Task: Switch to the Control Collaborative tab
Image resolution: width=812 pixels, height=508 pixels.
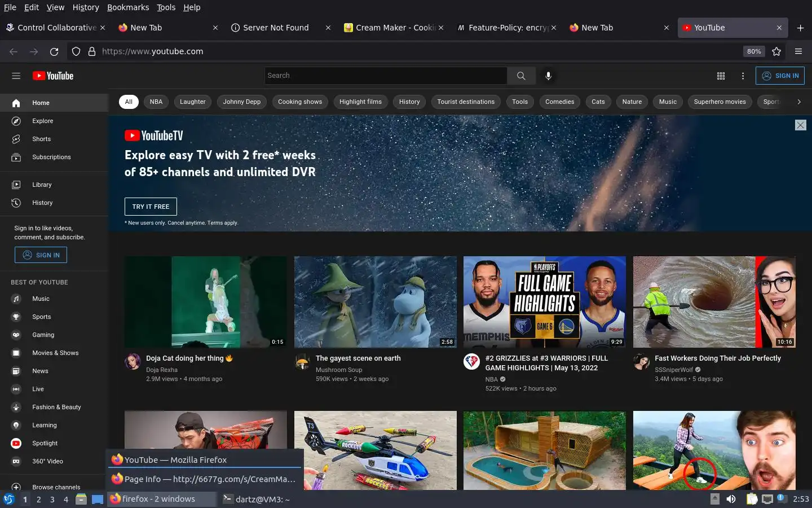Action: pos(55,28)
